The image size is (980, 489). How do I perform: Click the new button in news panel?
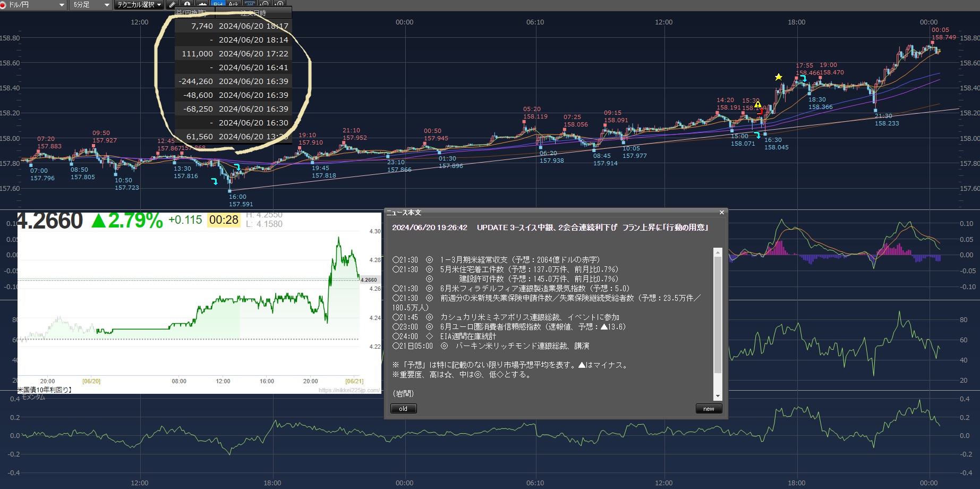click(x=709, y=409)
